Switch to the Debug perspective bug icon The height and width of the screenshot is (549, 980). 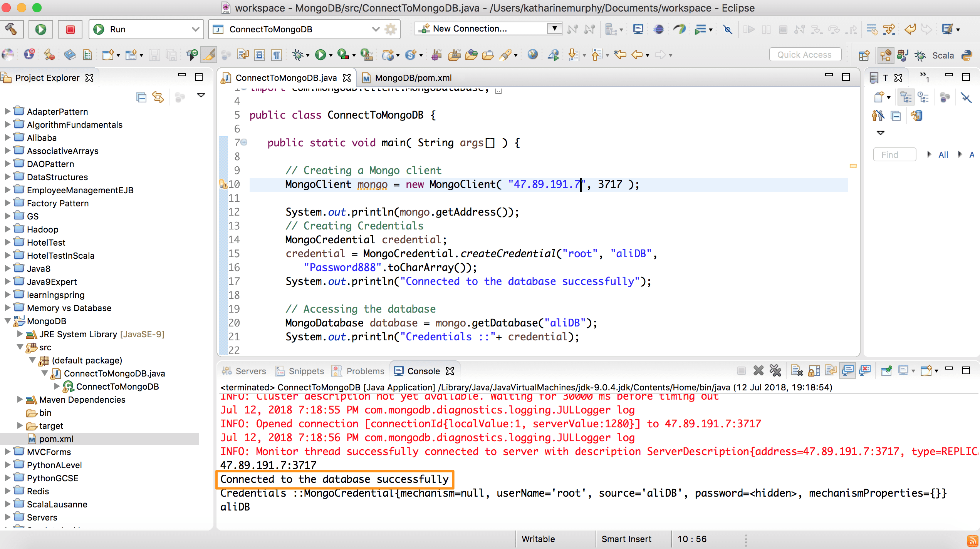[920, 55]
